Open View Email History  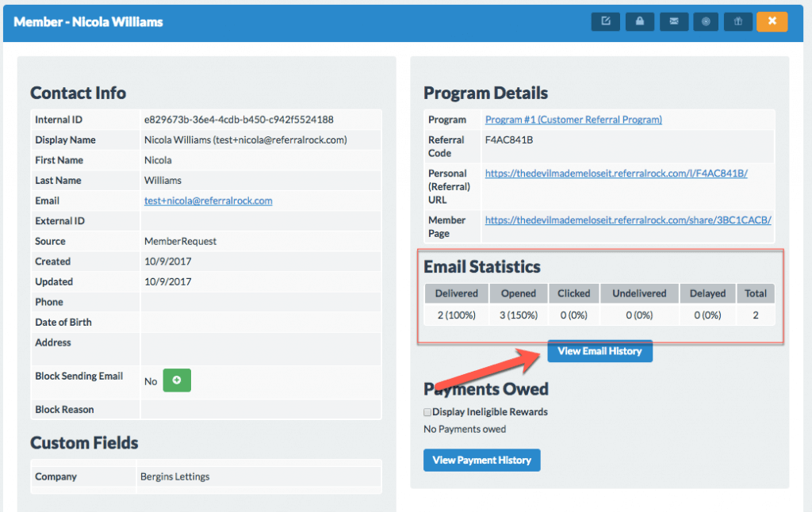pos(599,351)
